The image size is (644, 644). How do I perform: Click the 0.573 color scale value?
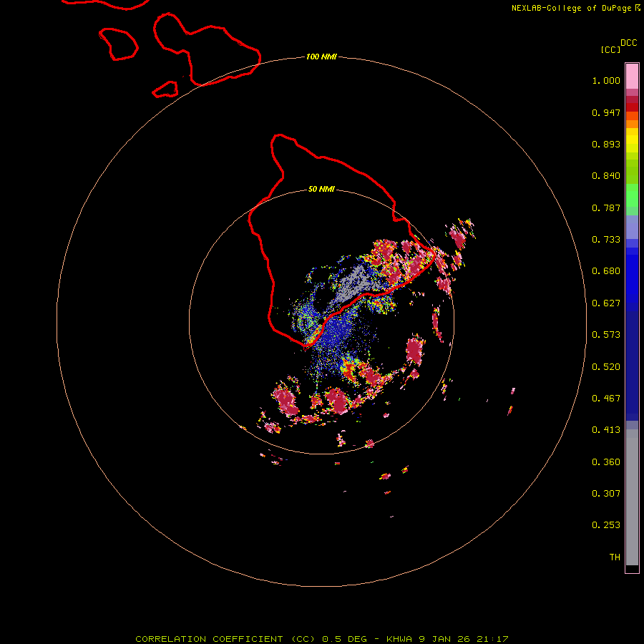point(606,335)
